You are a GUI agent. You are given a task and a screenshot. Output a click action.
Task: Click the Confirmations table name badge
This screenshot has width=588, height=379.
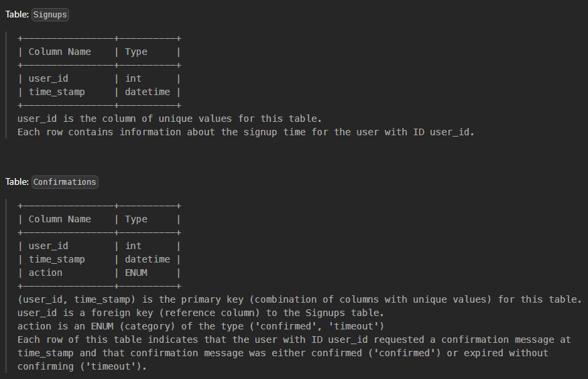[65, 181]
